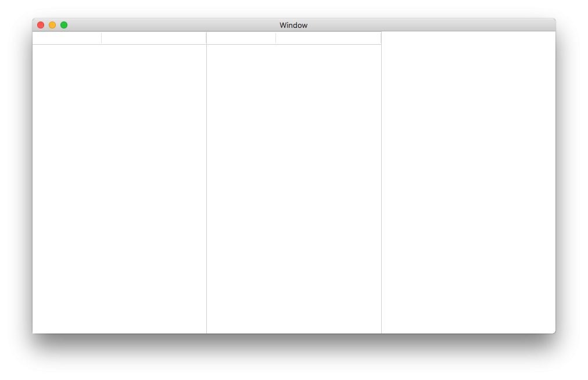The height and width of the screenshot is (380, 588).
Task: Minimize the window with the yellow button
Action: point(52,25)
